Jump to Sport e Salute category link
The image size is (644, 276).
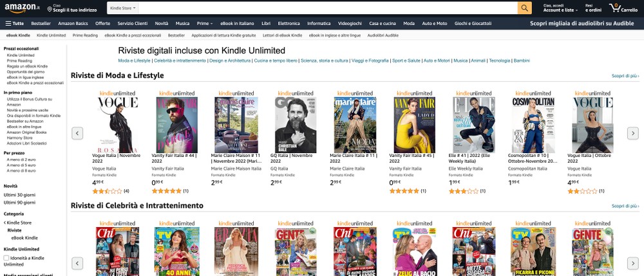[406, 60]
